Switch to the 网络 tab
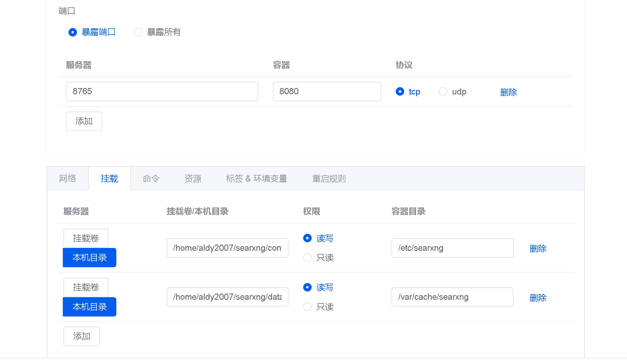Screen dimensions: 627x364 pyautogui.click(x=68, y=178)
